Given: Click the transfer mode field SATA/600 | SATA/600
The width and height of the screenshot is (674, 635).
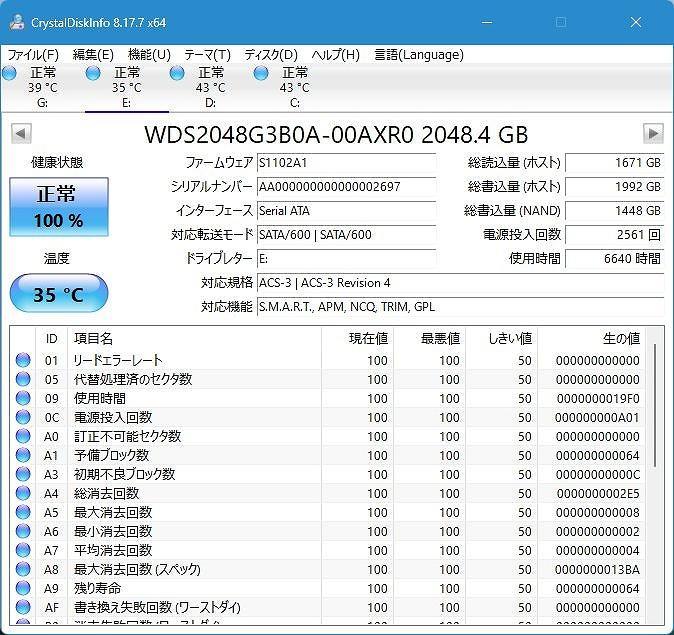Looking at the screenshot, I should 346,235.
